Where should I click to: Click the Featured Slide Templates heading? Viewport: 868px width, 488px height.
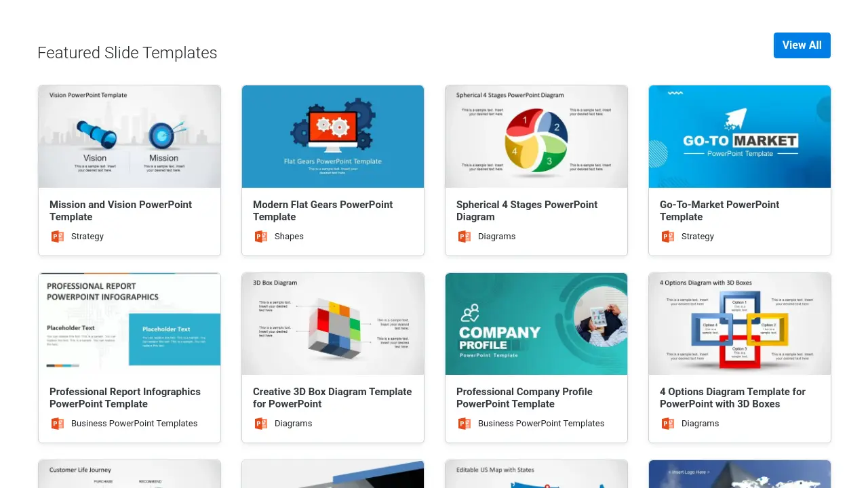click(127, 53)
